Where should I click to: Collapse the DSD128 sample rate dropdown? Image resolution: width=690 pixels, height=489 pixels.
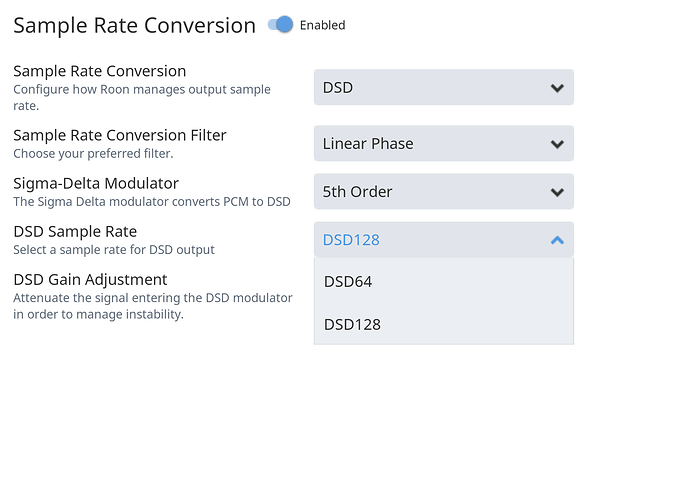(x=444, y=240)
